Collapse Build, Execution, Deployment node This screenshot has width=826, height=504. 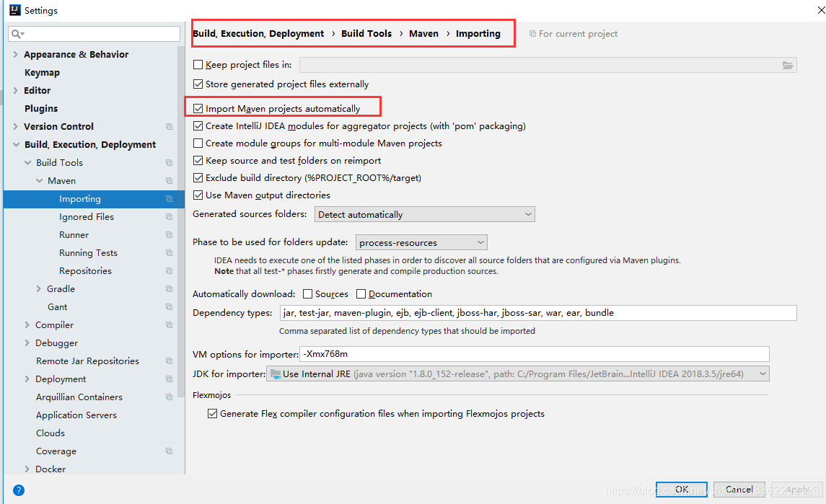(16, 144)
